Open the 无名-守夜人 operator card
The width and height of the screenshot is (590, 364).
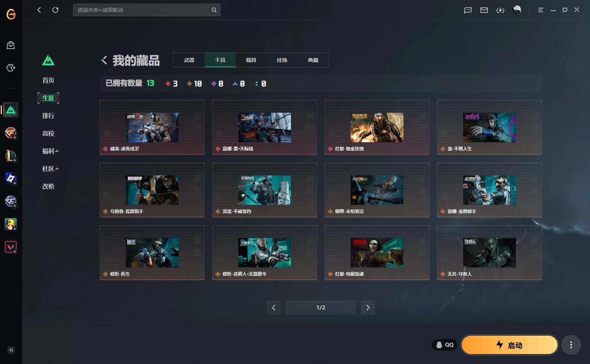coord(489,253)
